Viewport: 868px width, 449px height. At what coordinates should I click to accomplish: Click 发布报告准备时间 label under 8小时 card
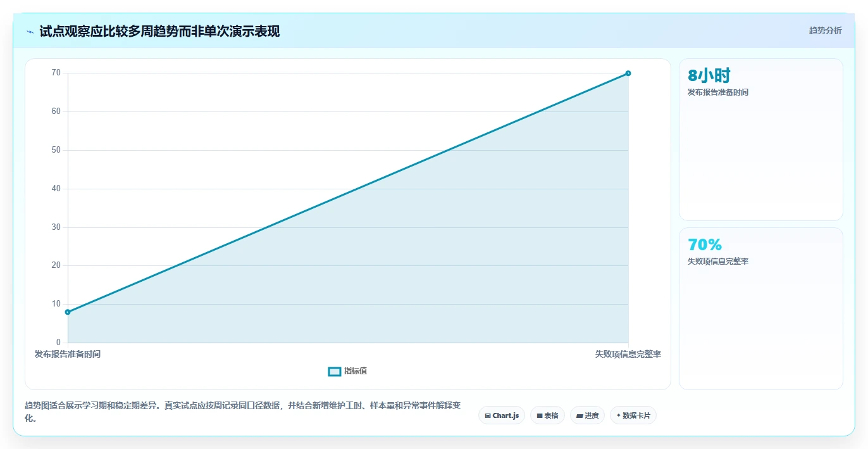coord(718,92)
